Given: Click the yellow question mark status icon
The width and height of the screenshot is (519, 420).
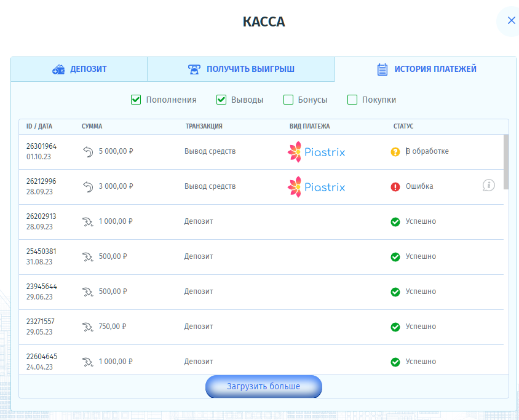Looking at the screenshot, I should pos(395,151).
